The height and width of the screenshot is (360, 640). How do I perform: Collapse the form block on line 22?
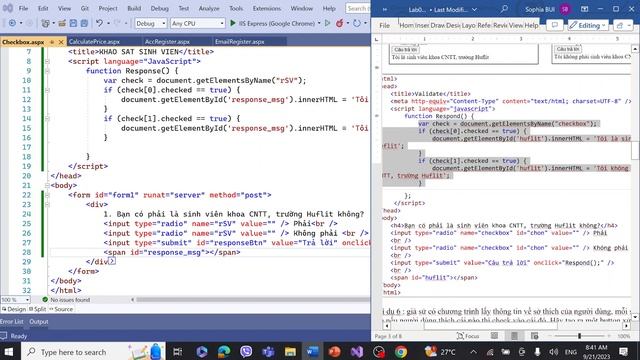[x=47, y=195]
